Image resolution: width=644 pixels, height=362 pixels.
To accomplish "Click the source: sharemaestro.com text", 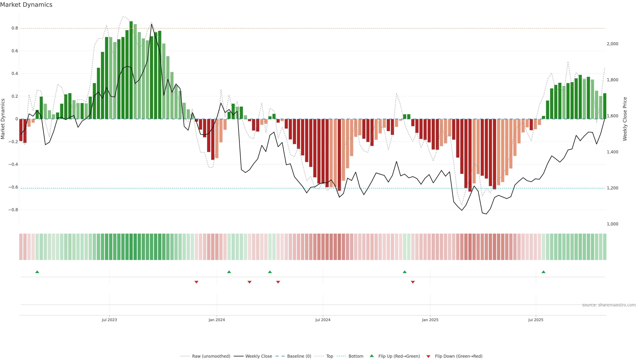I will click(x=609, y=305).
